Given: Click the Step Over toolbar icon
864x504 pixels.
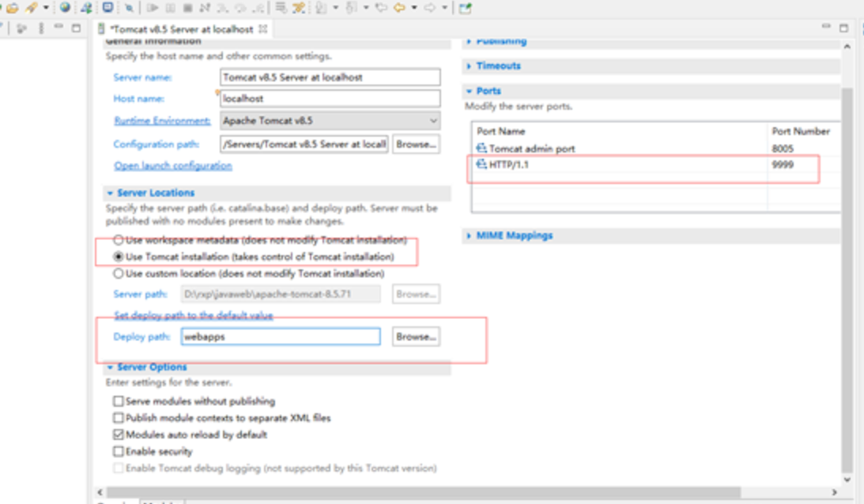Looking at the screenshot, I should click(241, 8).
